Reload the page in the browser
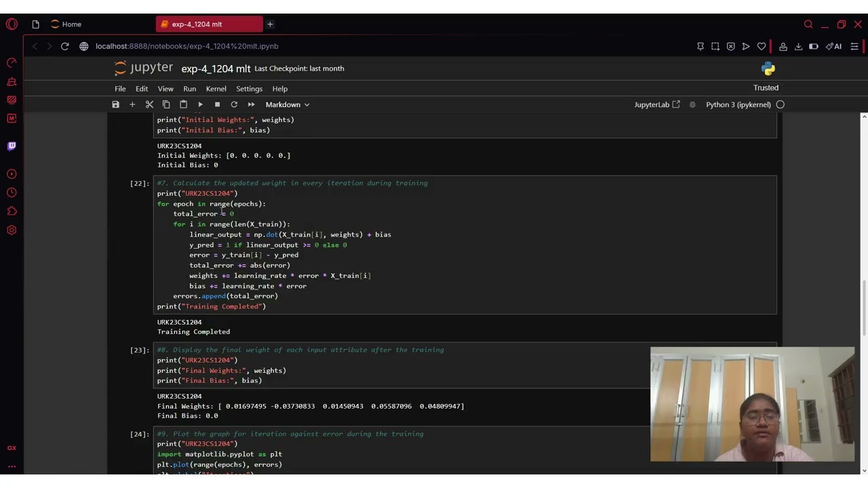The height and width of the screenshot is (488, 868). (64, 46)
